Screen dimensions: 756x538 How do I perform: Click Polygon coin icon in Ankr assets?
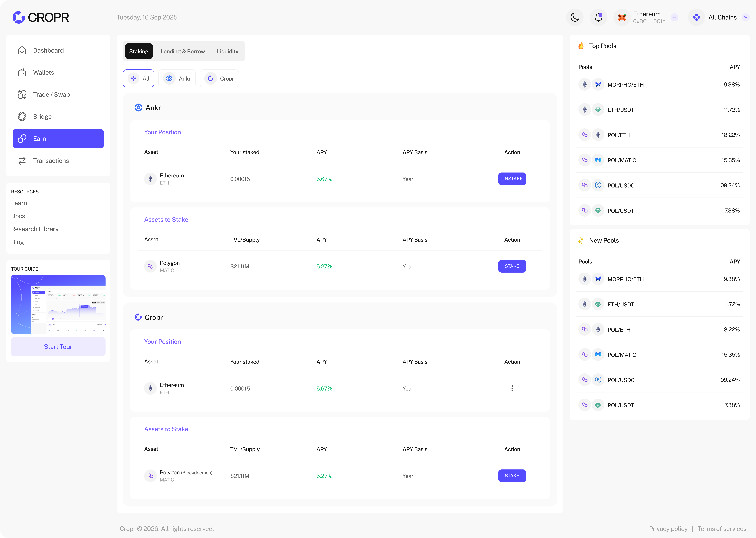pos(150,266)
